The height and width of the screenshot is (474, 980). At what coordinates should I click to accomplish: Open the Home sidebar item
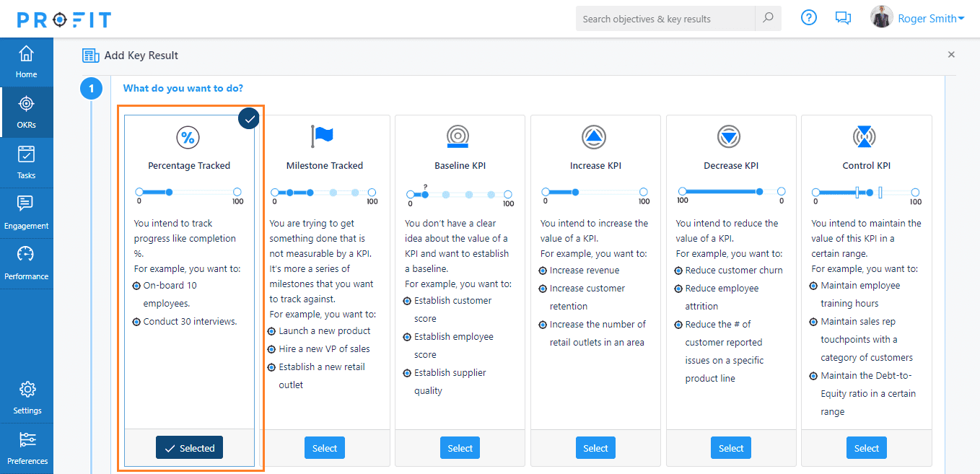point(27,62)
